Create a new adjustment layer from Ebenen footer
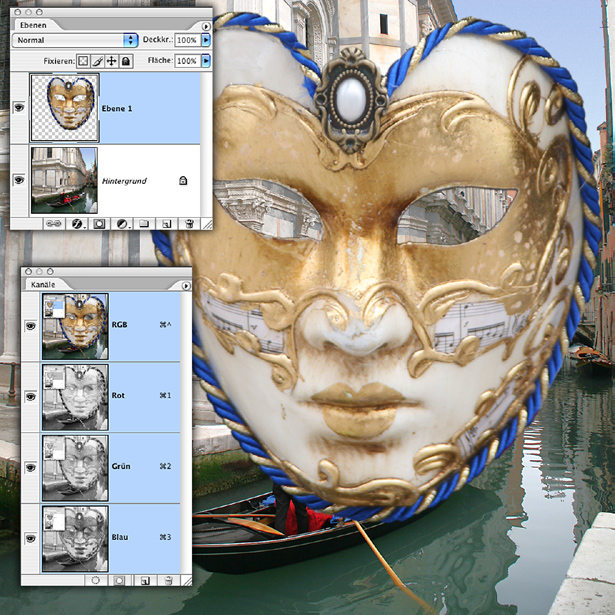615x615 pixels. pos(123,224)
